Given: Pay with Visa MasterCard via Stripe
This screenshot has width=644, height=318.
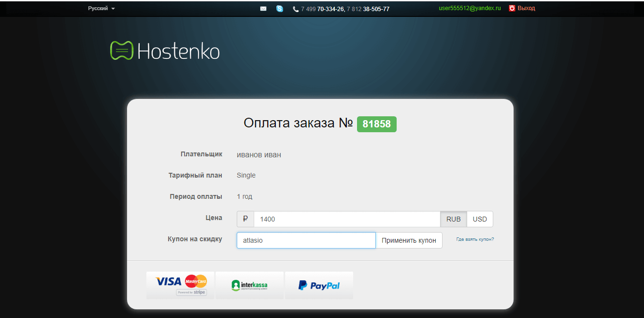Looking at the screenshot, I should tap(180, 285).
